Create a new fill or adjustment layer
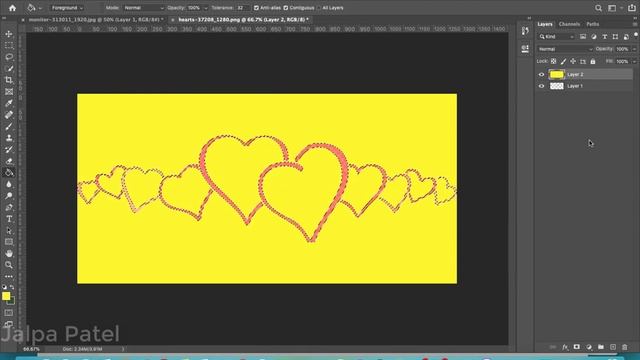640x360 pixels. 589,347
